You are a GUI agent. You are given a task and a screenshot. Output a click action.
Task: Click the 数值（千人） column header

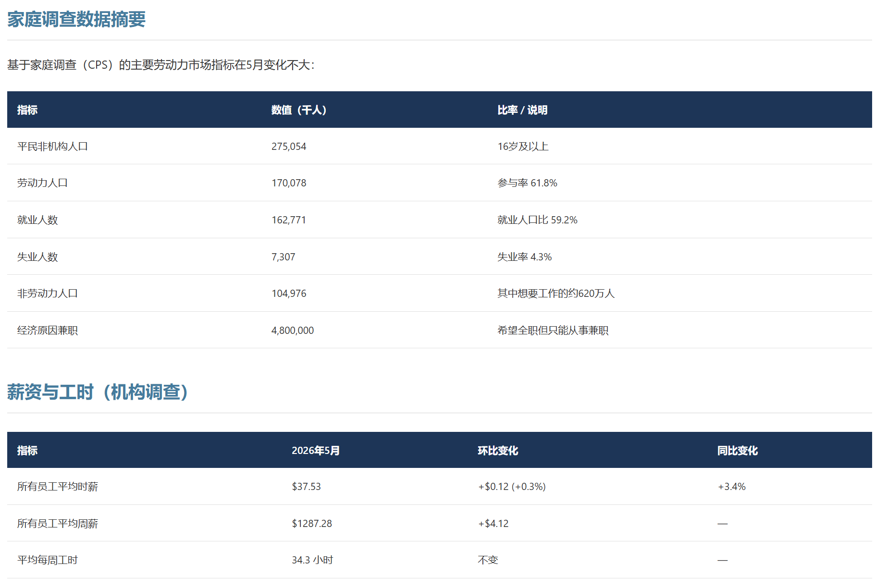[x=299, y=110]
